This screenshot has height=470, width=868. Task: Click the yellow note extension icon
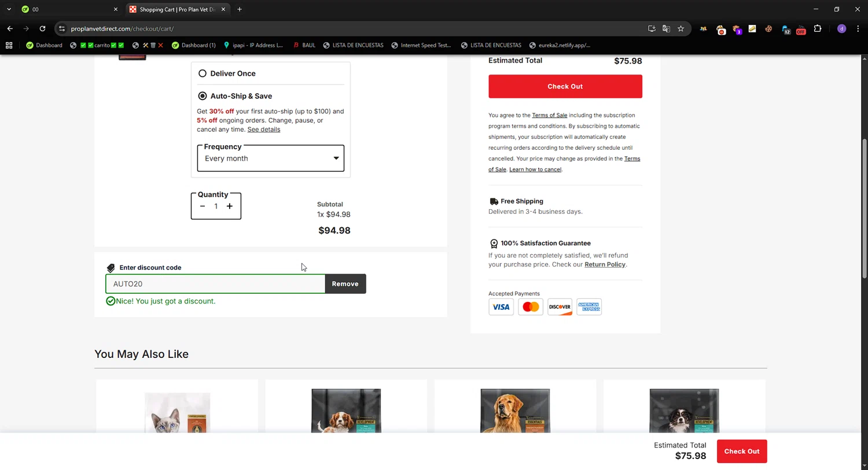752,28
